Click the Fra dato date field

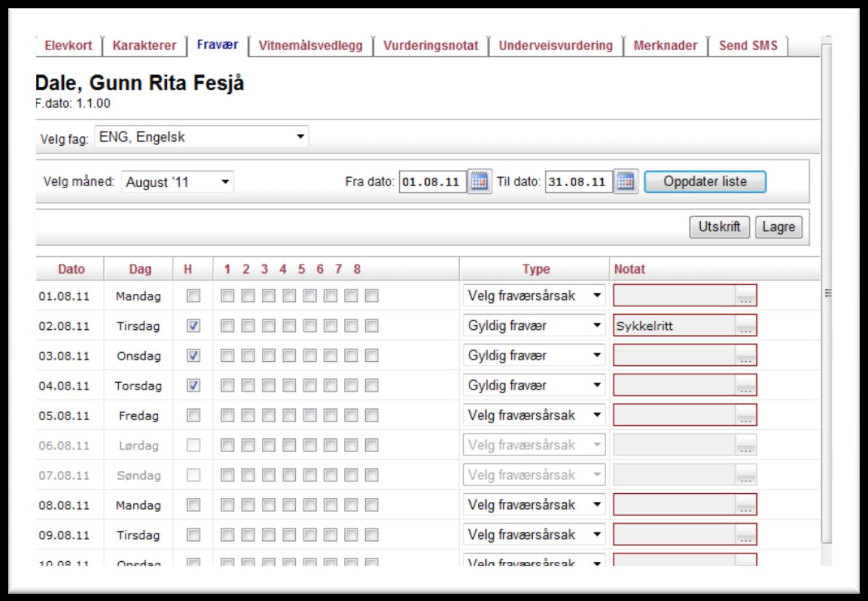coord(432,182)
